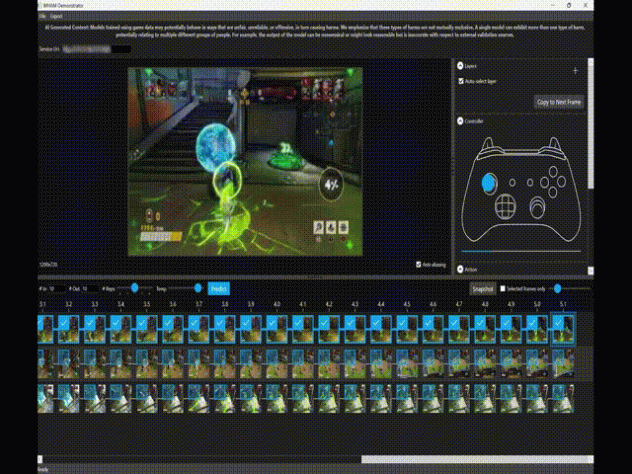The image size is (632, 474).
Task: Open the File menu
Action: tap(42, 17)
